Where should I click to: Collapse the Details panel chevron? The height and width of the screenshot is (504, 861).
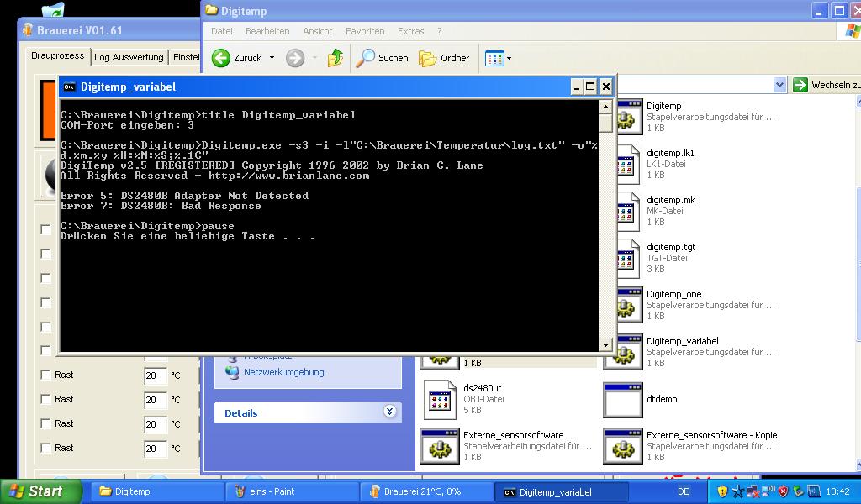pyautogui.click(x=389, y=412)
